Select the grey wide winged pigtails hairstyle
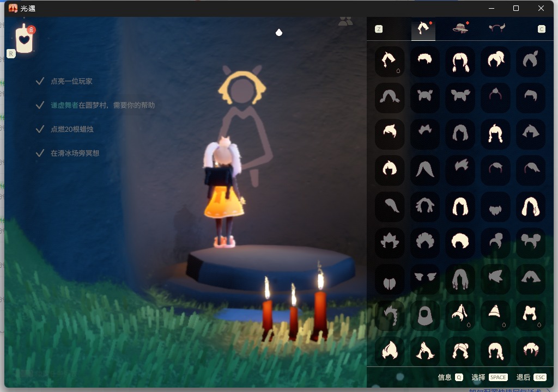 (x=460, y=98)
